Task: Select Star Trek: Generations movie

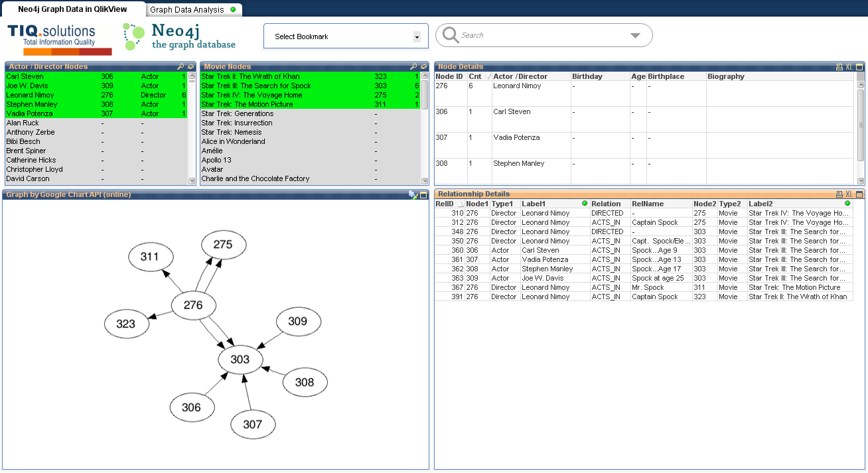Action: 310,113
